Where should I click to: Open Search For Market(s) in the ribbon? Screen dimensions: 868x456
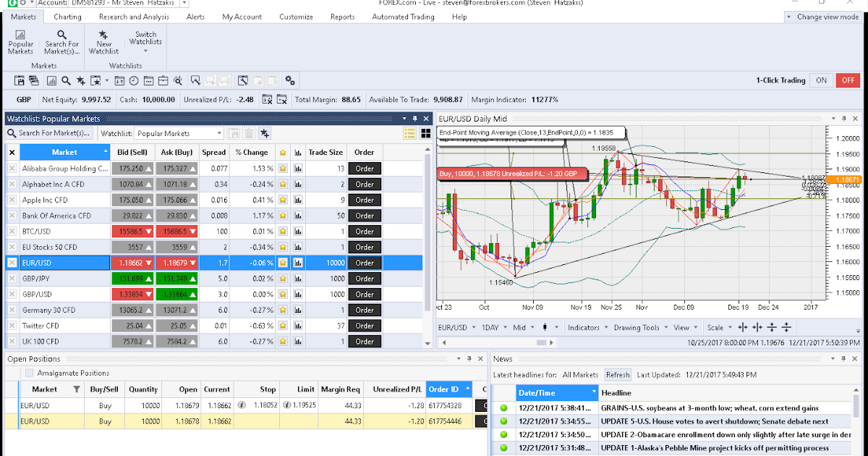pyautogui.click(x=61, y=42)
